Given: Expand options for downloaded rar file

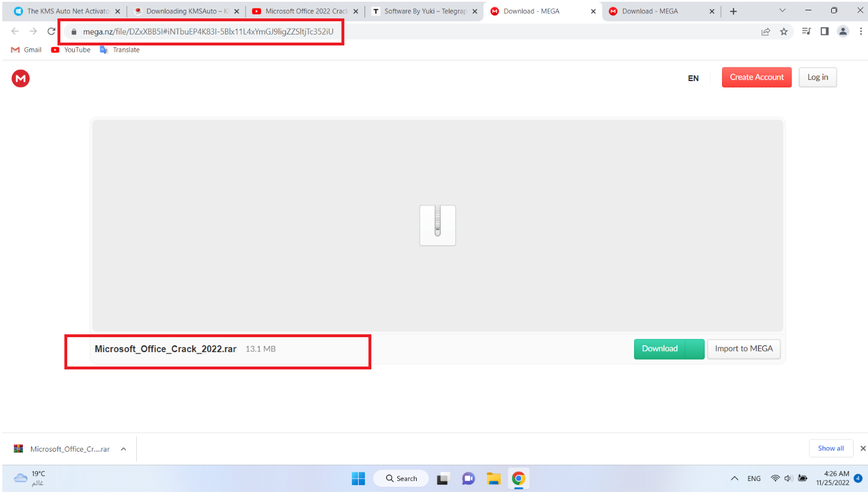Looking at the screenshot, I should [x=124, y=449].
